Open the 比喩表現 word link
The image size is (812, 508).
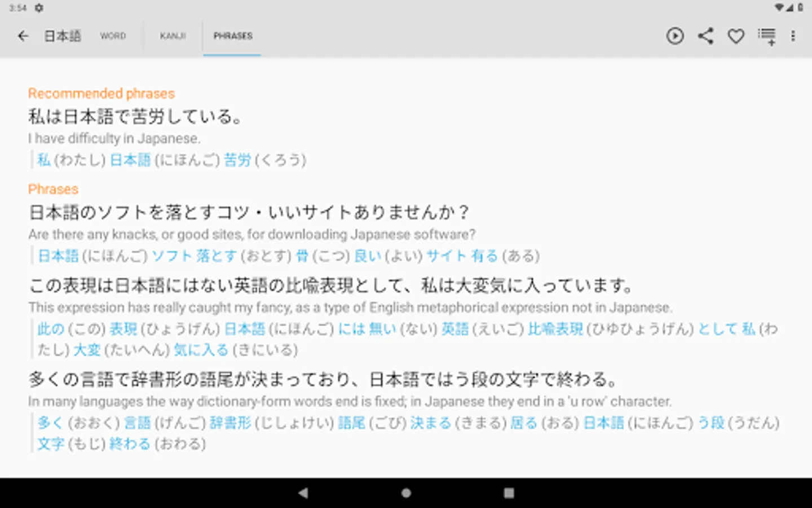[555, 329]
